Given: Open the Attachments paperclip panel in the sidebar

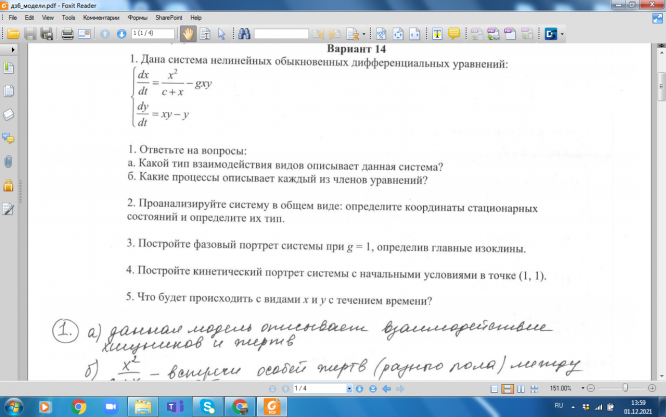Looking at the screenshot, I should pyautogui.click(x=8, y=162).
